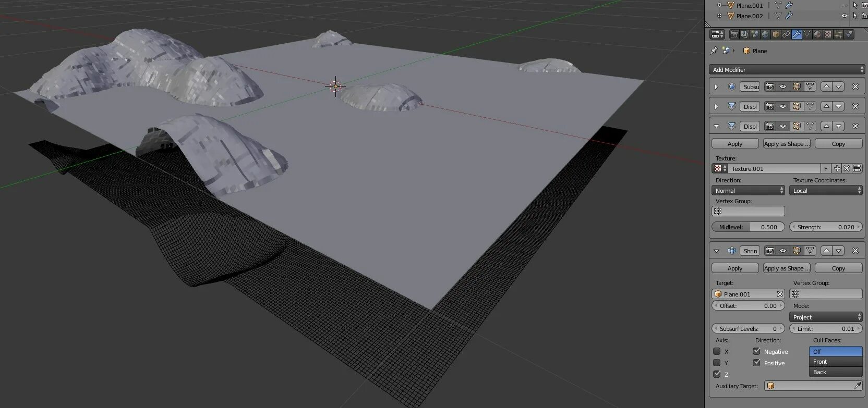Open the Mode dropdown set to Project

[x=826, y=317]
